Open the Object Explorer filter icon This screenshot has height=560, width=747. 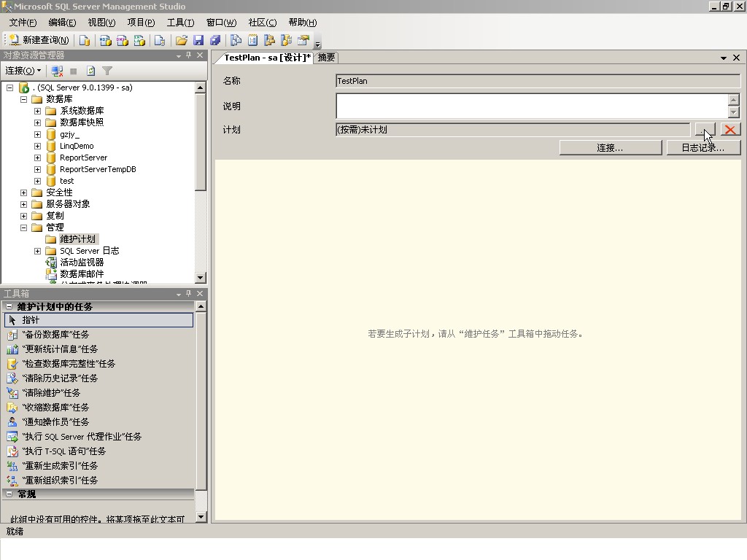pyautogui.click(x=107, y=71)
